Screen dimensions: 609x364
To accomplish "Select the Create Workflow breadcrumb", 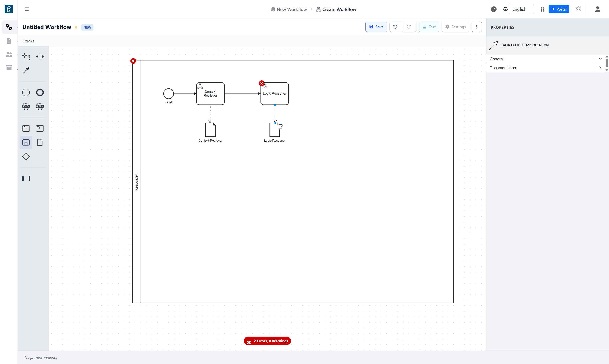I will click(336, 9).
